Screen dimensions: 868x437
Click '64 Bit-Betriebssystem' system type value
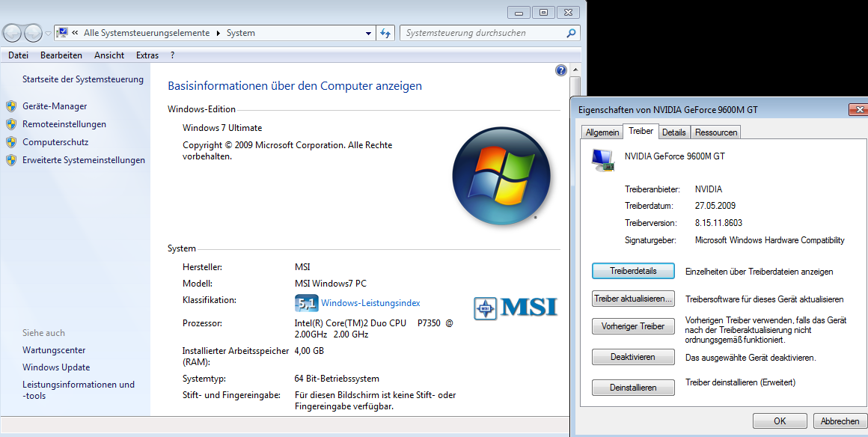pos(337,379)
